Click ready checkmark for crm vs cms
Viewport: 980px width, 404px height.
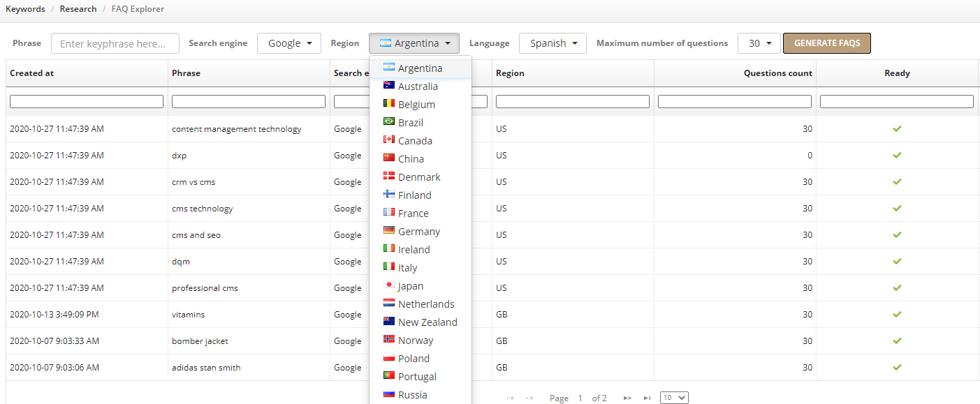click(x=898, y=182)
